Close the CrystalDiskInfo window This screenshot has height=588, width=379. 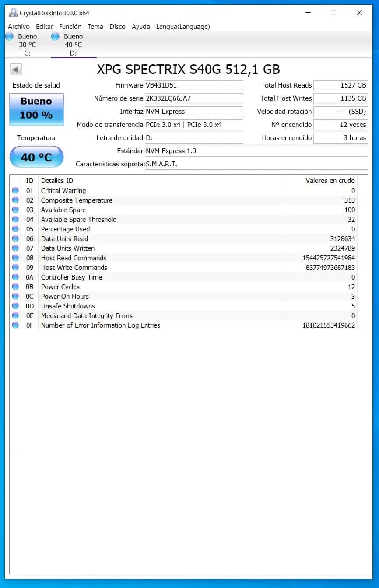click(359, 13)
